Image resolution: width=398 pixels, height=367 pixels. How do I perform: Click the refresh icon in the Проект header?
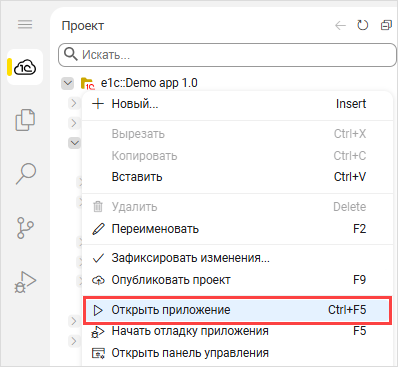[x=363, y=25]
